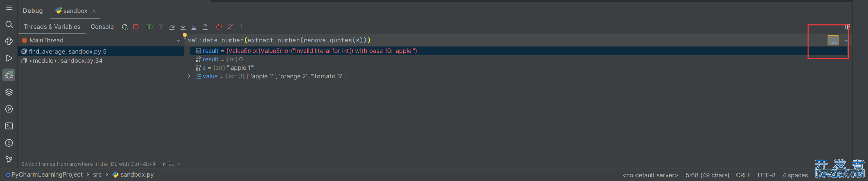
Task: Switch to the Threads & Variables tab
Action: click(52, 27)
